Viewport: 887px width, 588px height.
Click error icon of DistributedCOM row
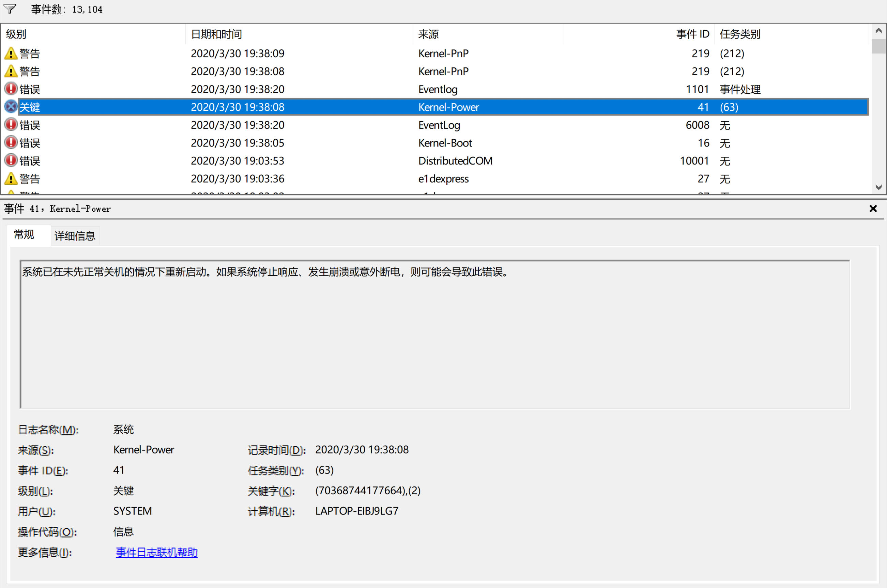pos(11,160)
